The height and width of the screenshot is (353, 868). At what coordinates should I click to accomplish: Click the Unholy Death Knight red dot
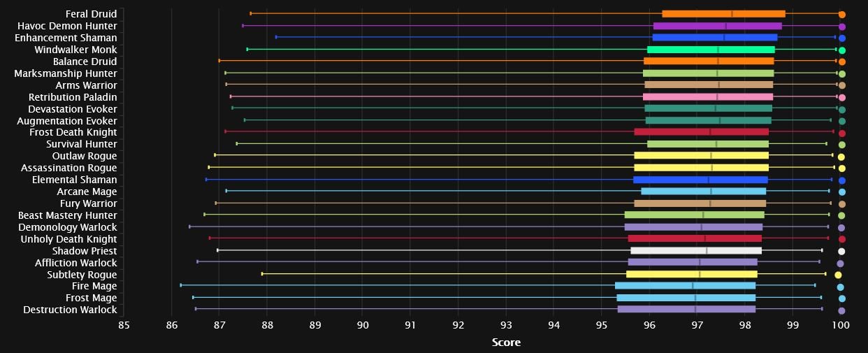[x=842, y=239]
